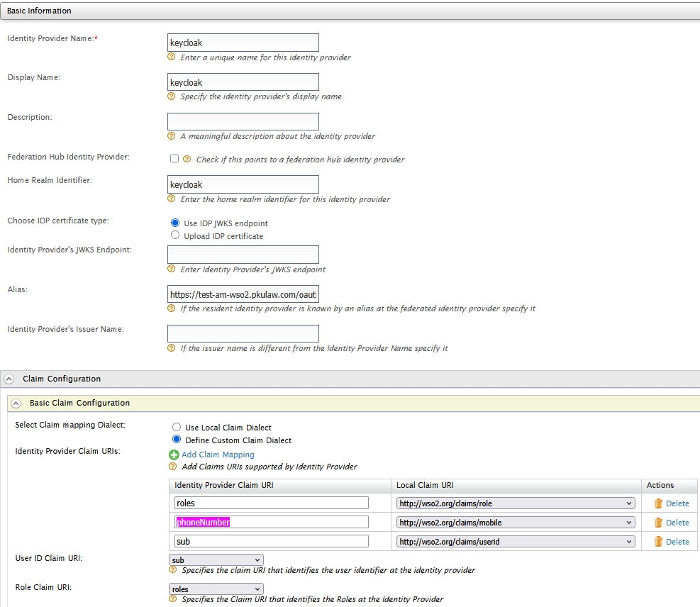Image resolution: width=700 pixels, height=607 pixels.
Task: Delete the roles claim mapping
Action: point(677,503)
